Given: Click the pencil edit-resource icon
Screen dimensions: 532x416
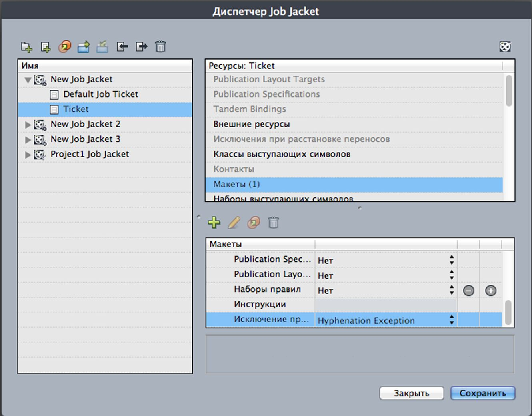Looking at the screenshot, I should click(234, 223).
